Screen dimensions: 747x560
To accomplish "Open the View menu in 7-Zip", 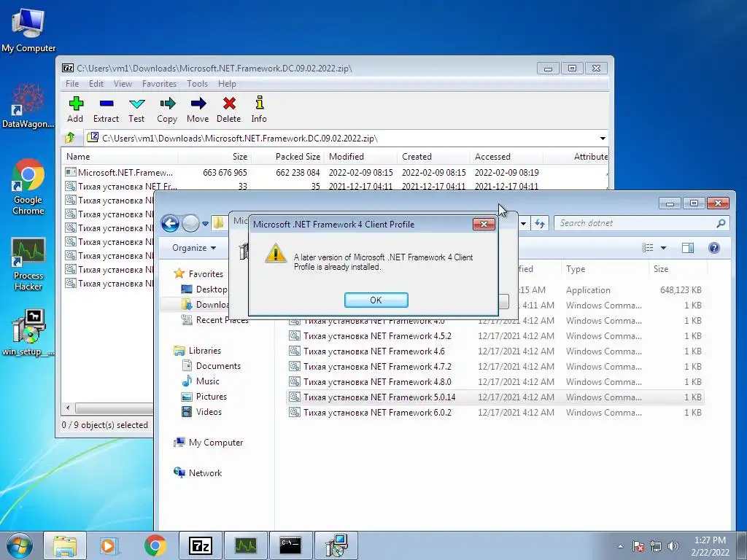I will tap(123, 84).
